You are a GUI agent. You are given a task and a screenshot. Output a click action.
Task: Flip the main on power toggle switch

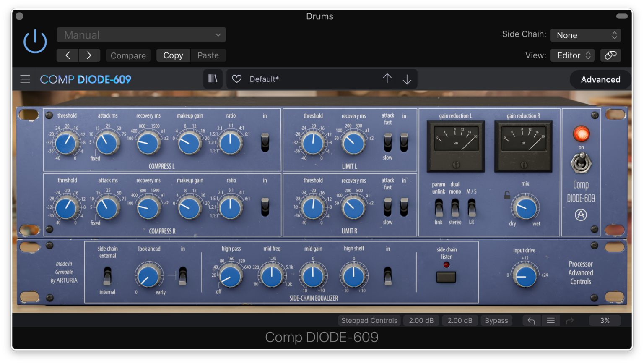[x=581, y=163]
